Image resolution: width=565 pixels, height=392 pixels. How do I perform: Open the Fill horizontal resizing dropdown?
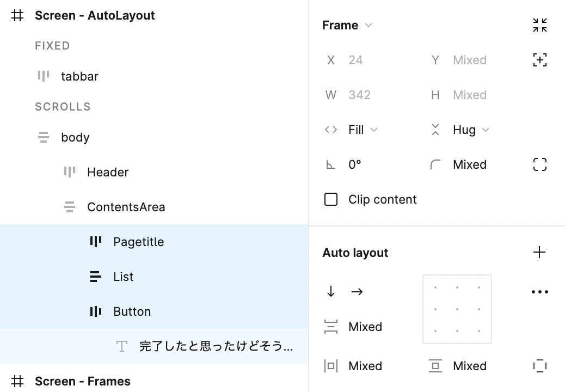[x=363, y=130]
